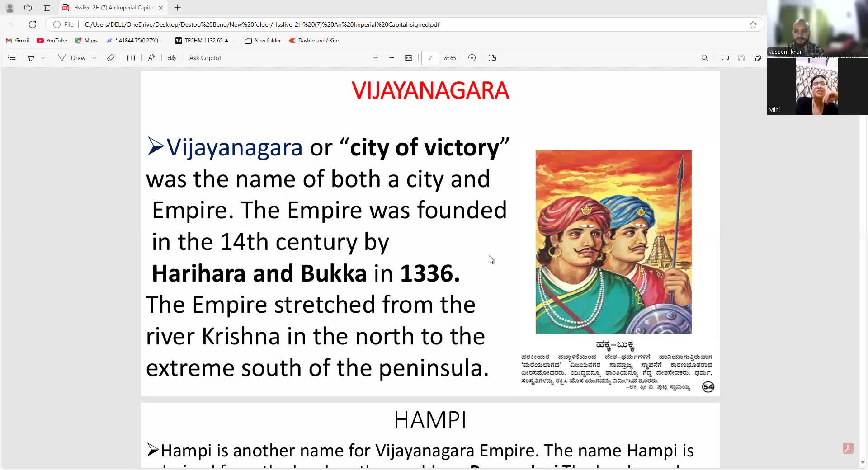The height and width of the screenshot is (470, 868).
Task: Open the 41844.75 bookmark
Action: point(134,41)
